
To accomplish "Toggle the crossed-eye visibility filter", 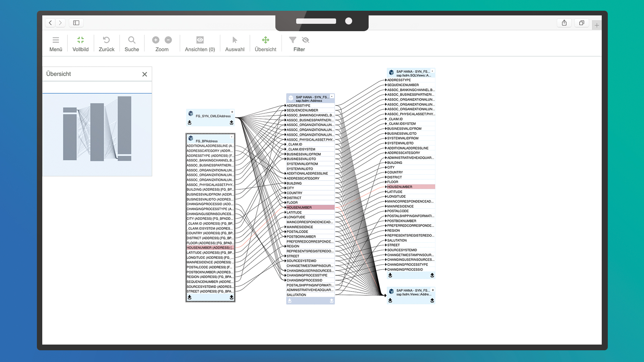I will coord(306,40).
